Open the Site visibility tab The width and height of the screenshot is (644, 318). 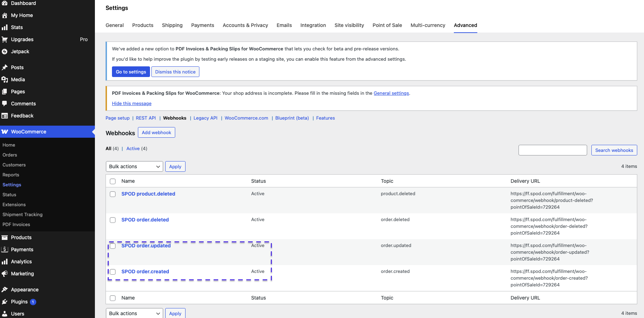pos(349,25)
